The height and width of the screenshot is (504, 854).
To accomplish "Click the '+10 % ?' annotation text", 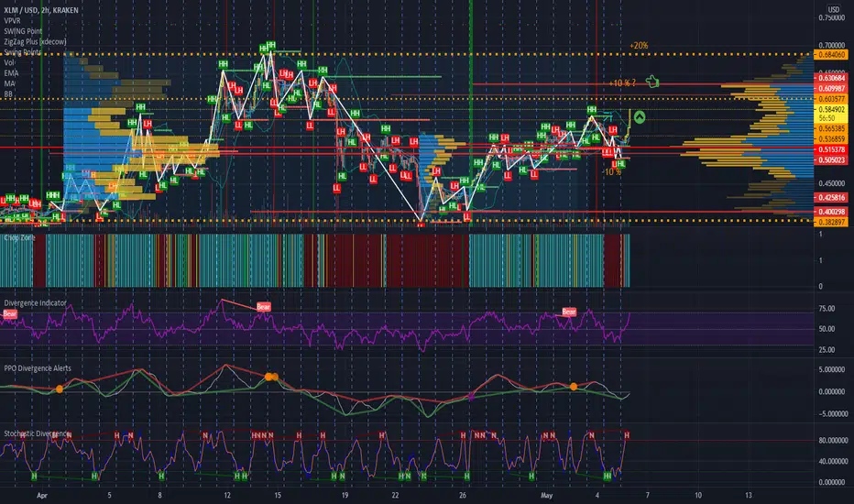I will pyautogui.click(x=622, y=82).
